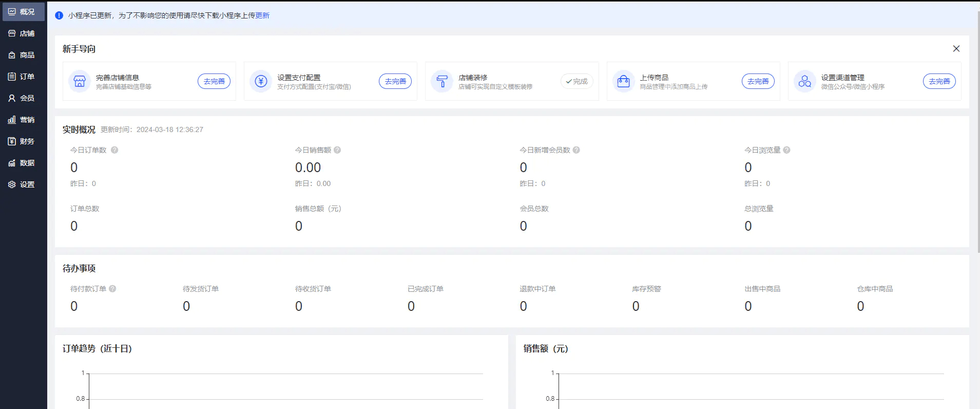Open 商品 menu in the sidebar
Viewport: 980px width, 409px height.
[23, 55]
